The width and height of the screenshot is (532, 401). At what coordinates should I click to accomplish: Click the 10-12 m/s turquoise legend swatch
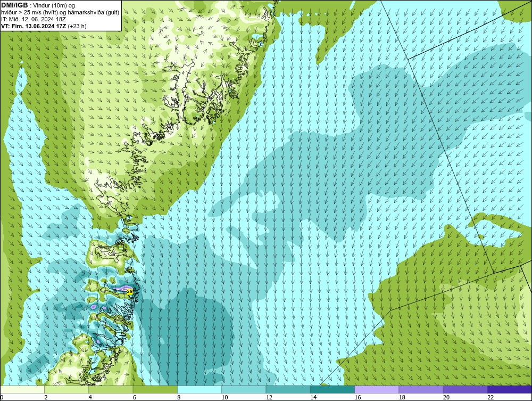coord(244,389)
